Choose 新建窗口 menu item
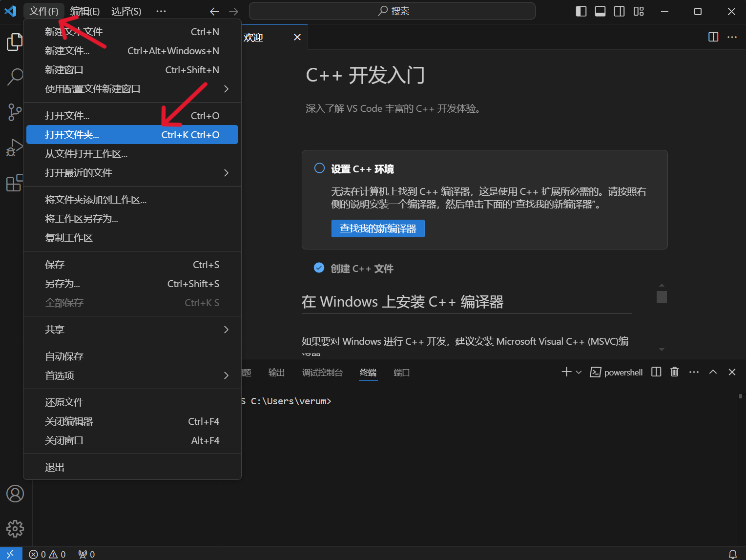Screen dimensions: 746x560 pyautogui.click(x=132, y=70)
